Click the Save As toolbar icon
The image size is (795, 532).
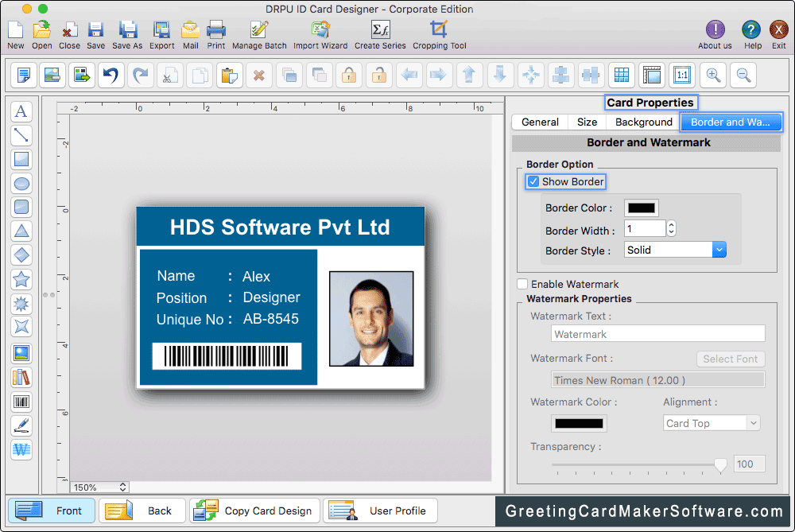(x=127, y=30)
